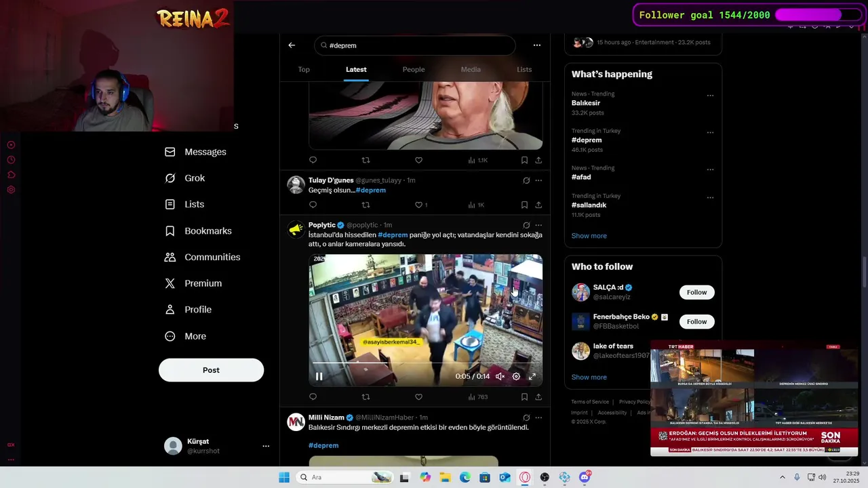This screenshot has height=488, width=868.
Task: Open account menu dots next to Kürşat
Action: [266, 446]
